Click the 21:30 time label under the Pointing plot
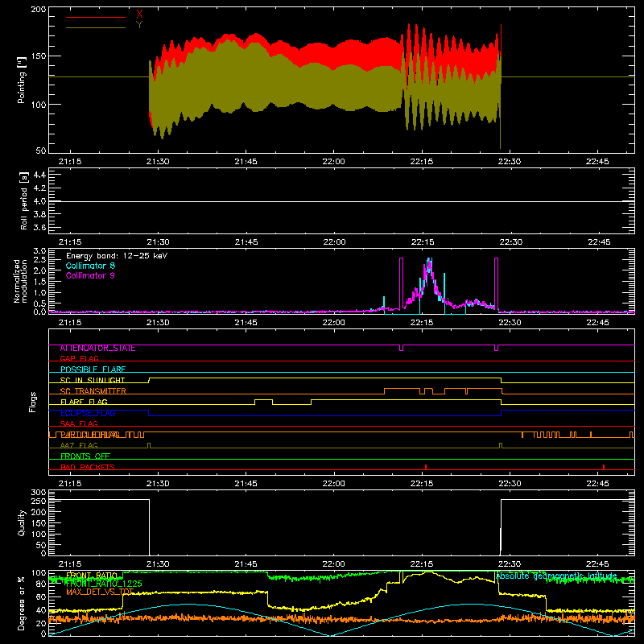644x644 pixels. pyautogui.click(x=158, y=162)
